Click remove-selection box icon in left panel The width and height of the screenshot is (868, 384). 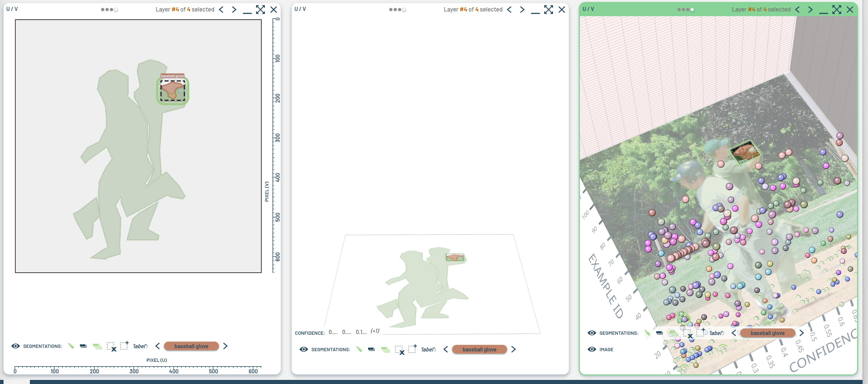(111, 347)
